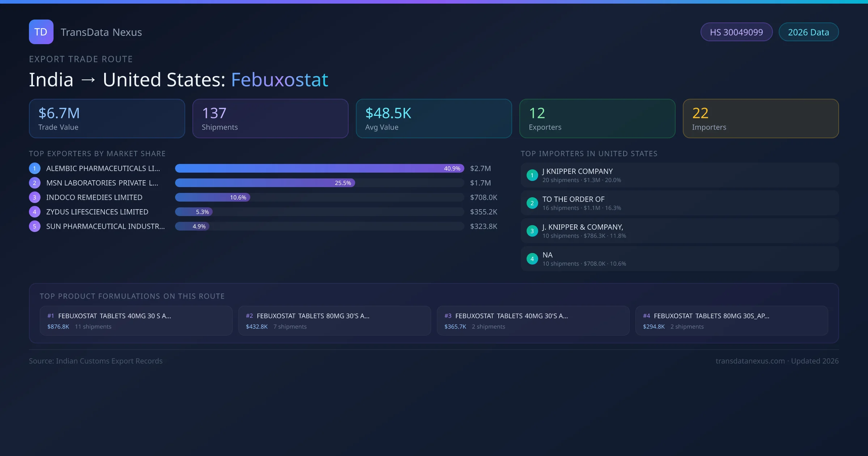Click transdatanexus.com footer link
Image resolution: width=868 pixels, height=456 pixels.
[750, 361]
